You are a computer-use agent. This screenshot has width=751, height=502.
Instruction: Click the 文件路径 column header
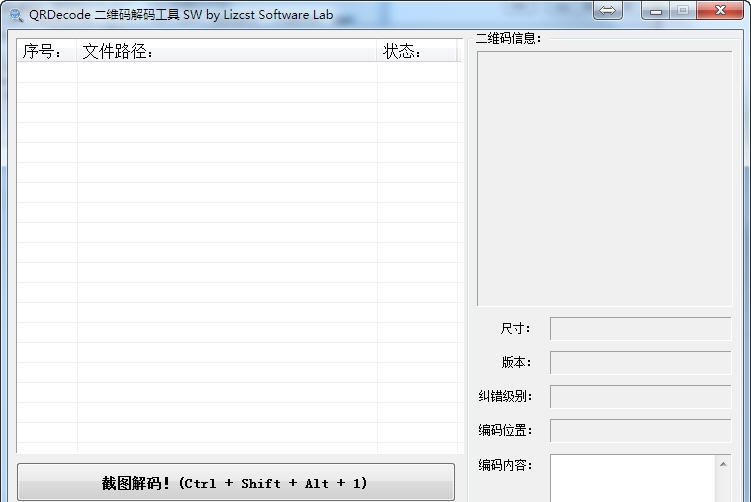[227, 51]
